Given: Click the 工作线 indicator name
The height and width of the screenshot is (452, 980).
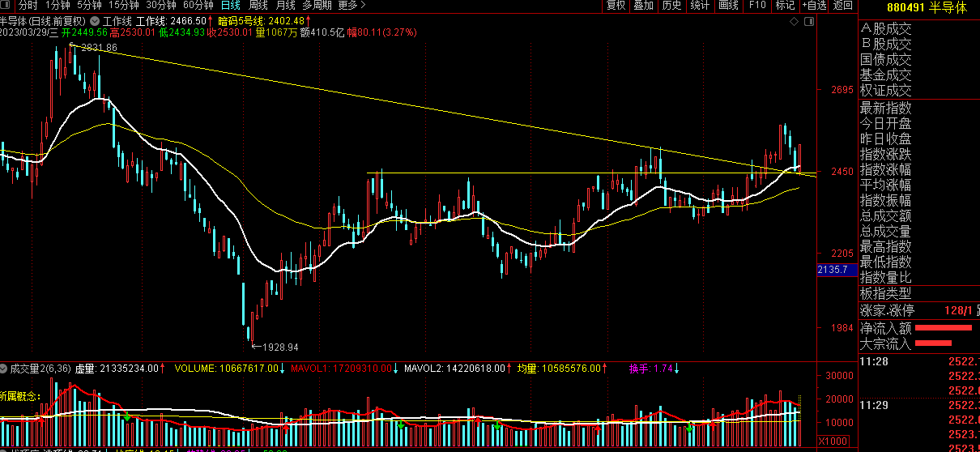Looking at the screenshot, I should pyautogui.click(x=118, y=21).
